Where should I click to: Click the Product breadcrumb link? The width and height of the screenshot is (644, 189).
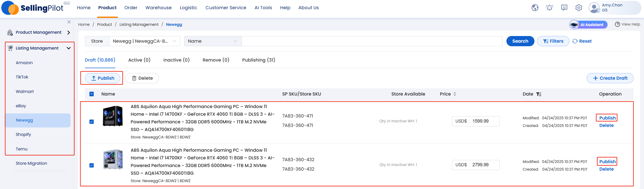click(x=104, y=25)
